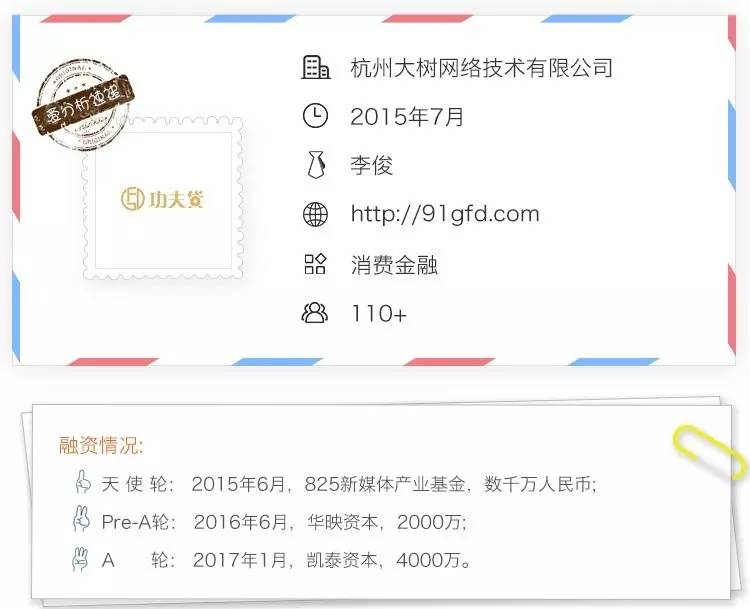Select company name 杭州大树网络技术有限公司
Image resolution: width=750 pixels, height=609 pixels.
tap(481, 68)
